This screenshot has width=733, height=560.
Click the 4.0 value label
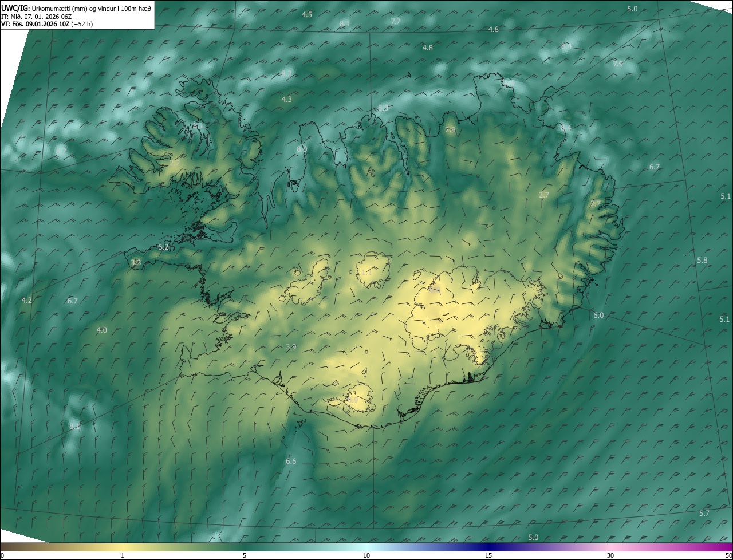[101, 330]
